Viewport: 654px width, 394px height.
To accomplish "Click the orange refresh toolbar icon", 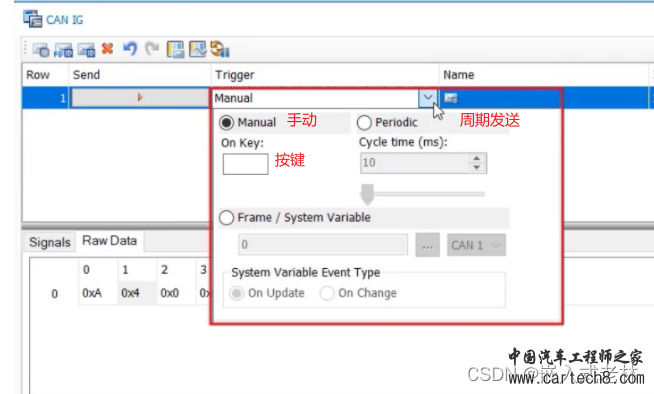I will click(219, 49).
